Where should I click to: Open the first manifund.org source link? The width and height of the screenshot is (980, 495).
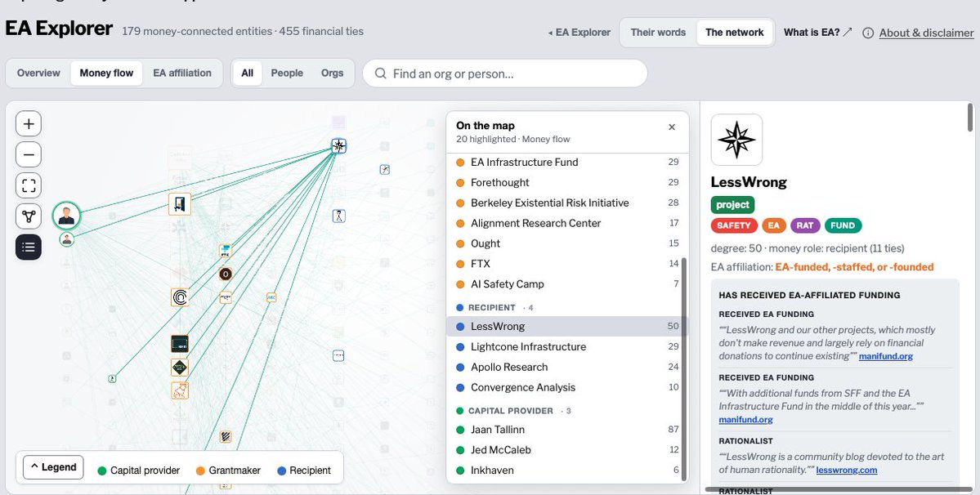886,356
